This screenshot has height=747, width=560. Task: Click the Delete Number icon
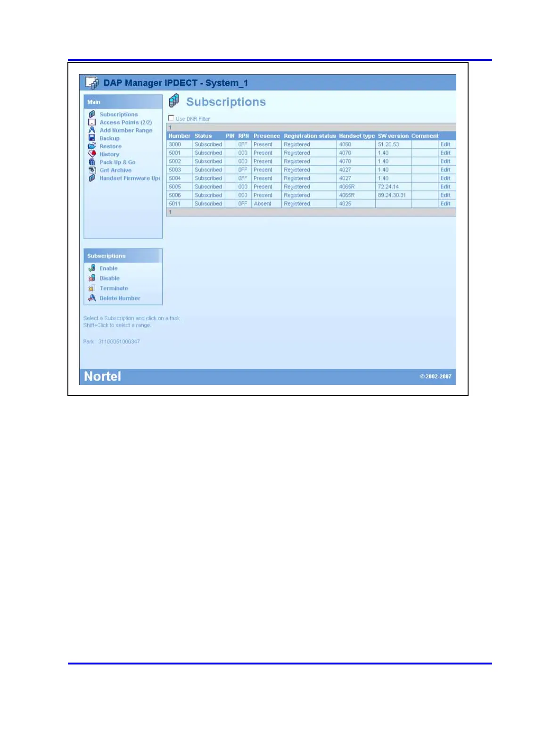pyautogui.click(x=92, y=298)
